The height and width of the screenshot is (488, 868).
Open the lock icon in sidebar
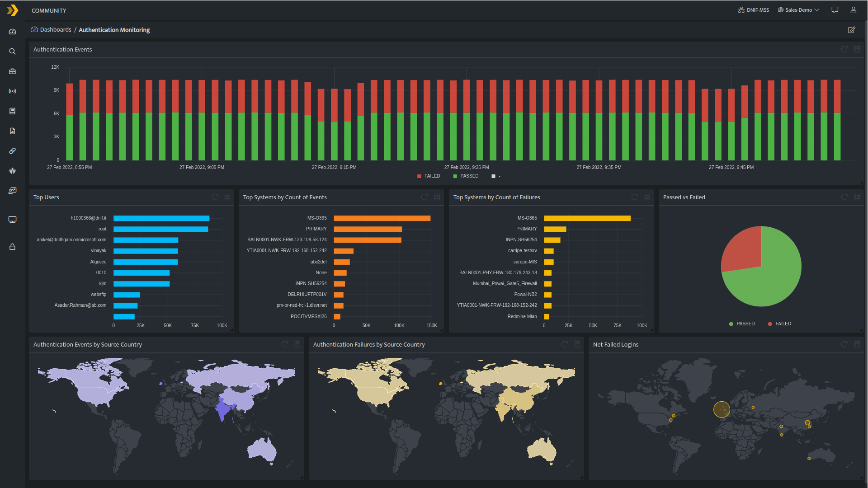click(x=12, y=247)
